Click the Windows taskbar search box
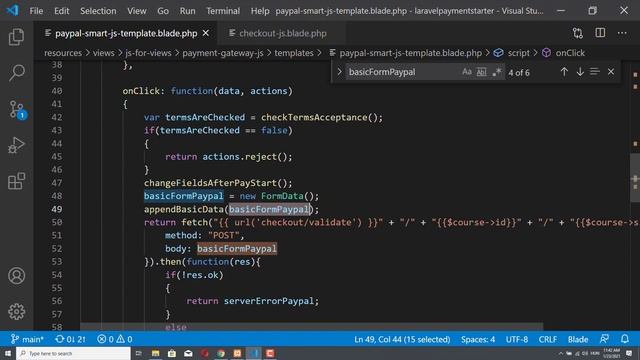This screenshot has height=360, width=640. point(73,353)
